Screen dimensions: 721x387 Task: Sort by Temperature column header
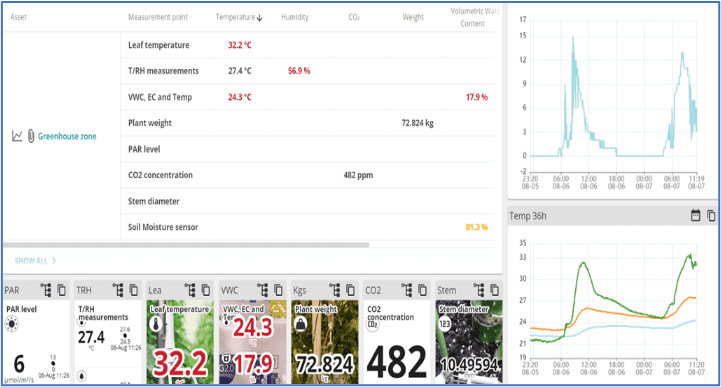pos(239,17)
